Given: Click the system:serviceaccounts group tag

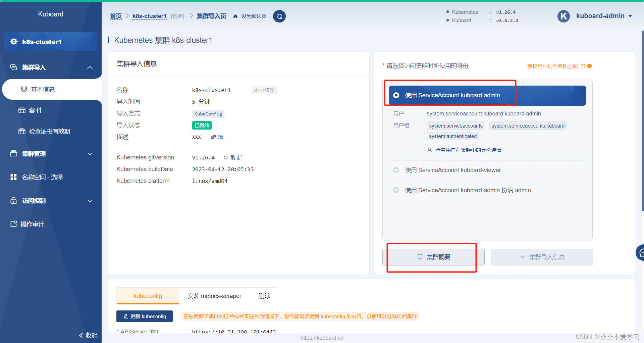Looking at the screenshot, I should pos(456,126).
